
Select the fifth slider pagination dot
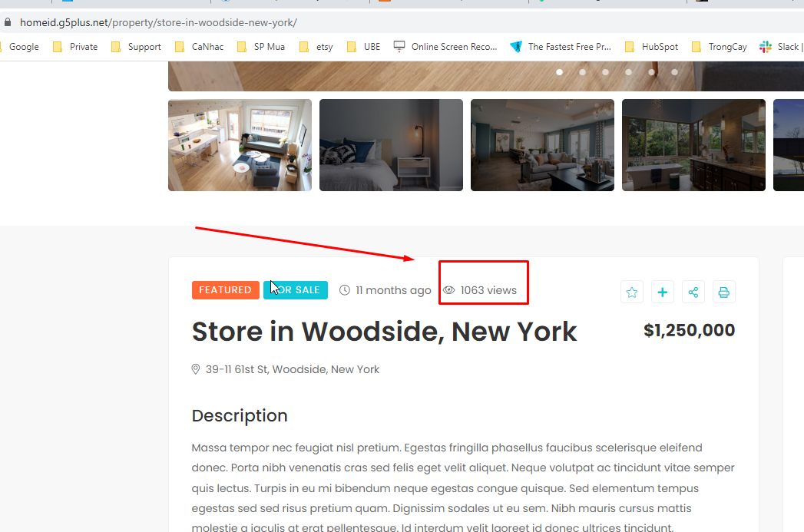(x=652, y=72)
